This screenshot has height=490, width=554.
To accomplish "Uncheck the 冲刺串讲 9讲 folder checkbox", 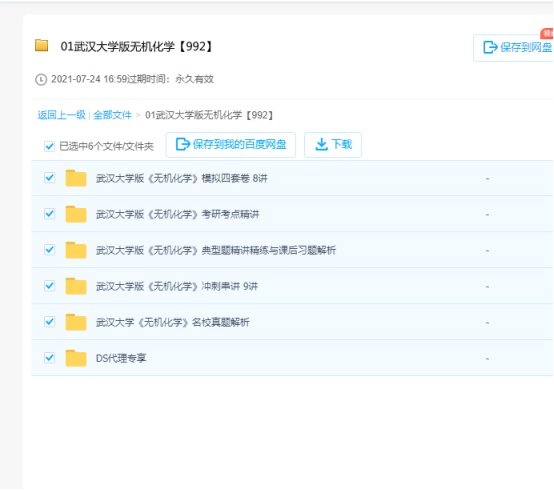I will click(x=49, y=286).
